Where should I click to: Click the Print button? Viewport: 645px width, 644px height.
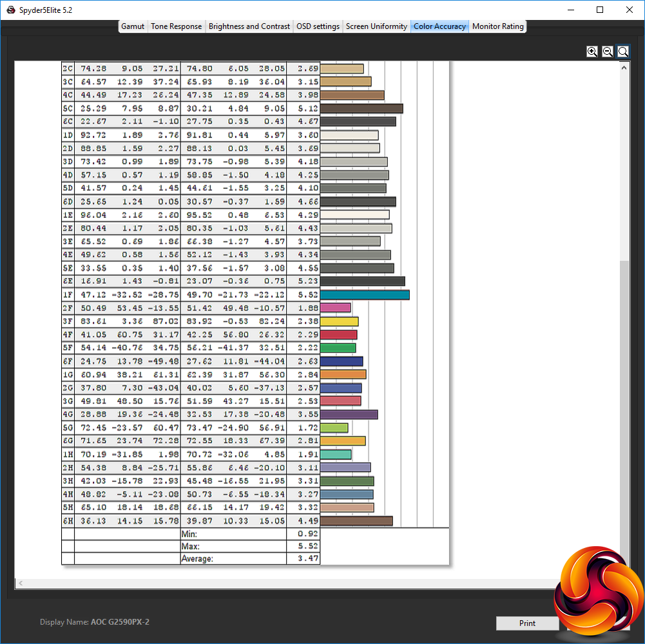[x=527, y=623]
